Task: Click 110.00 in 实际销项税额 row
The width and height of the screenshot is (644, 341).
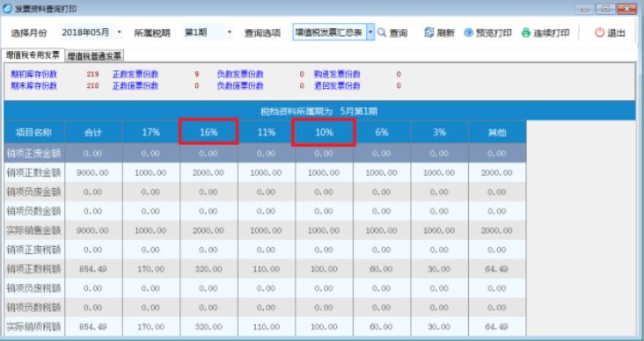Action: point(267,327)
